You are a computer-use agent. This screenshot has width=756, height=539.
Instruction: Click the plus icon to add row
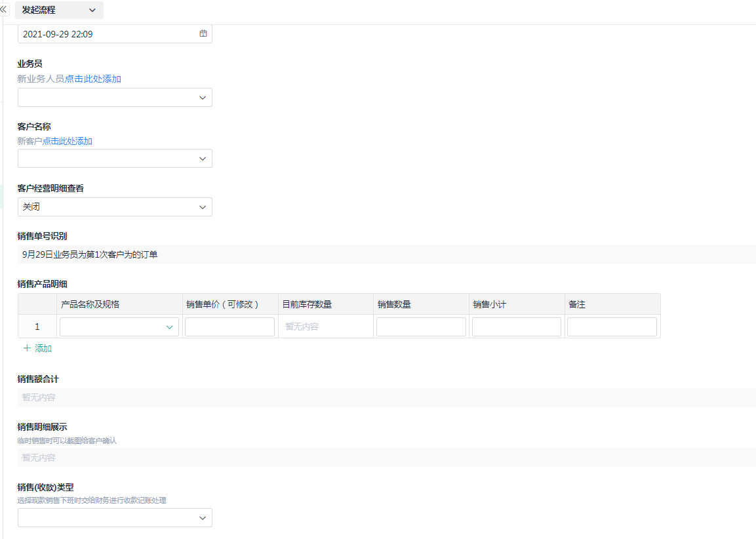(x=27, y=349)
